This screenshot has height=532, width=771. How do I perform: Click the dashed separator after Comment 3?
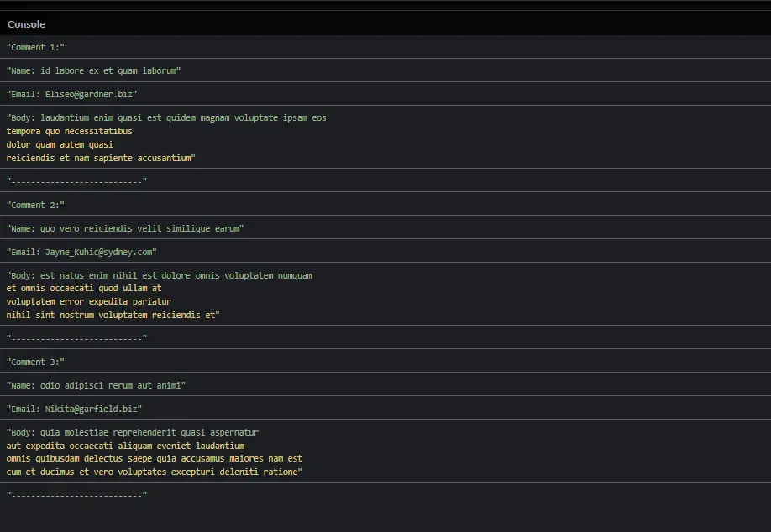pyautogui.click(x=76, y=495)
